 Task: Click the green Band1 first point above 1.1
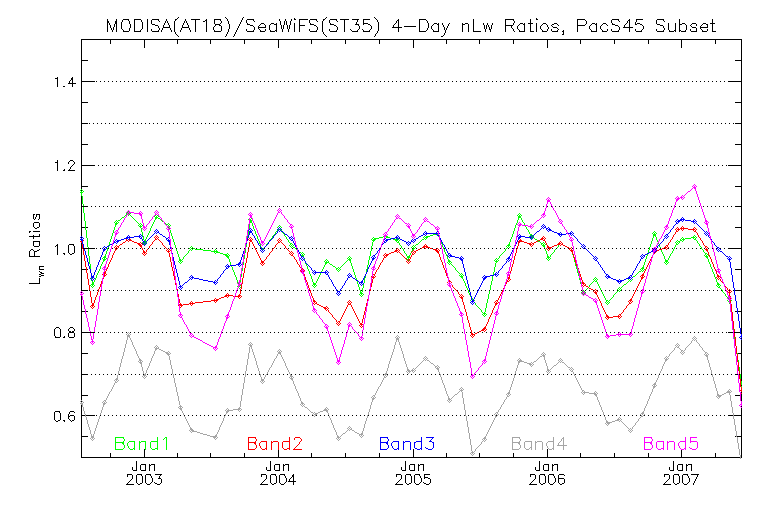(82, 192)
